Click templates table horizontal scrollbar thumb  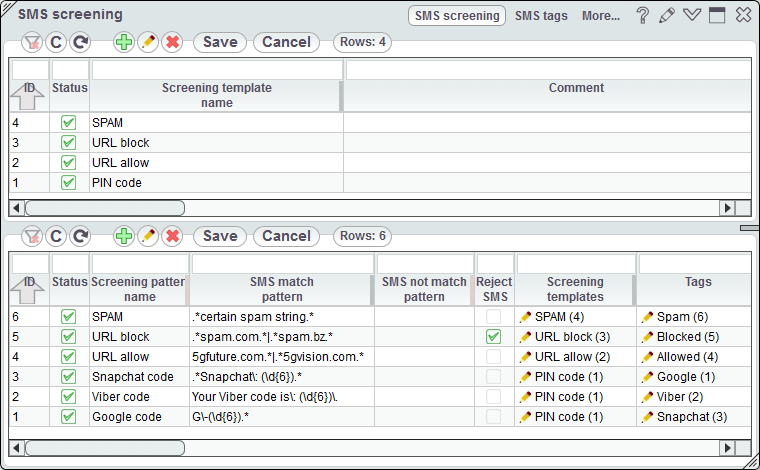point(105,208)
